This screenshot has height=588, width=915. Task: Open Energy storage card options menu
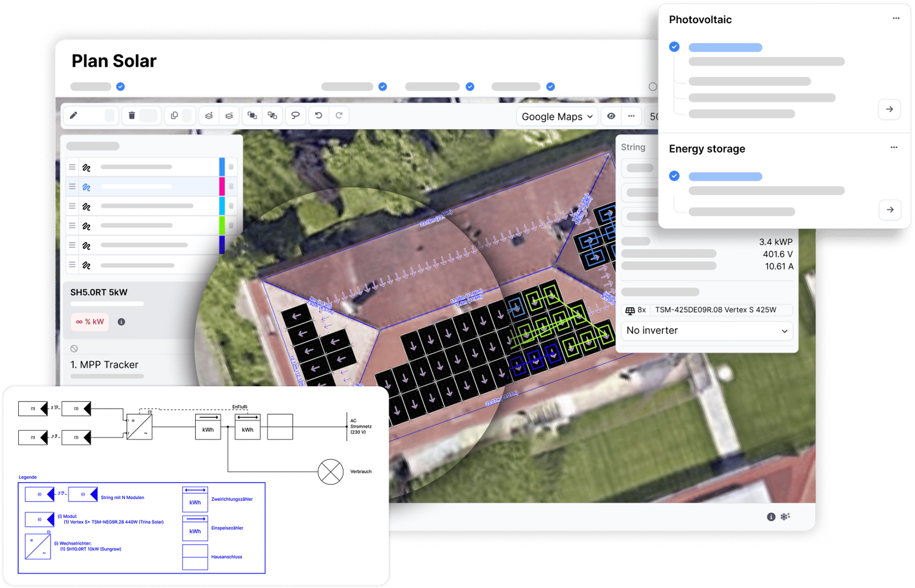tap(894, 148)
